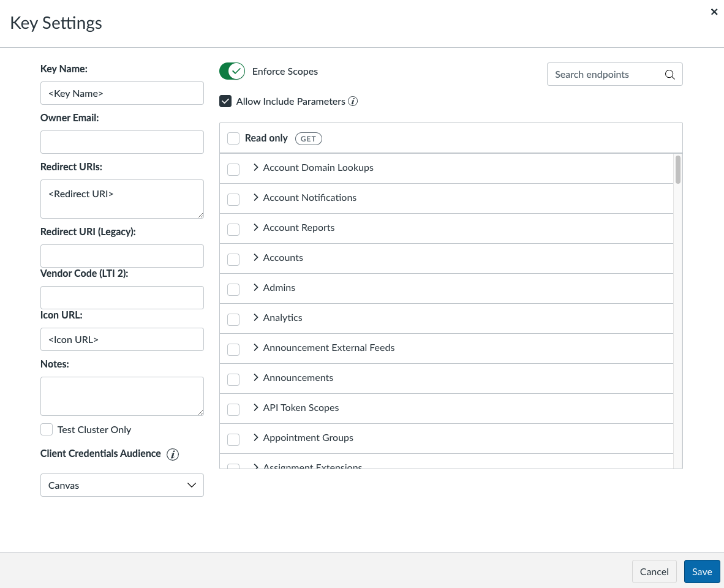Click the search magnifier icon in Search endpoints
The width and height of the screenshot is (724, 588).
tap(669, 74)
